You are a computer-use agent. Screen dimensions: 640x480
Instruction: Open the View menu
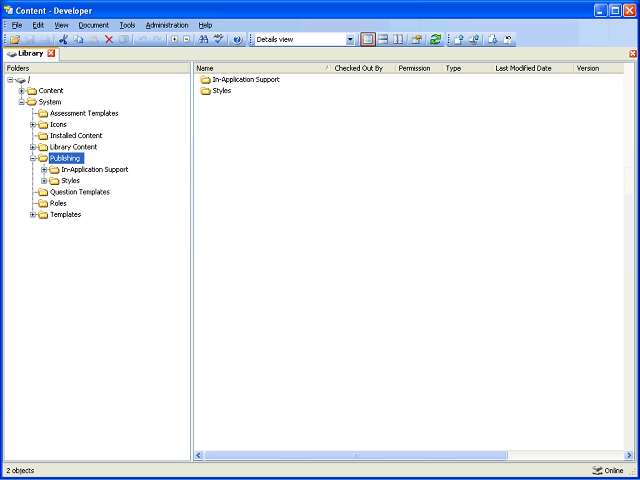click(x=61, y=25)
